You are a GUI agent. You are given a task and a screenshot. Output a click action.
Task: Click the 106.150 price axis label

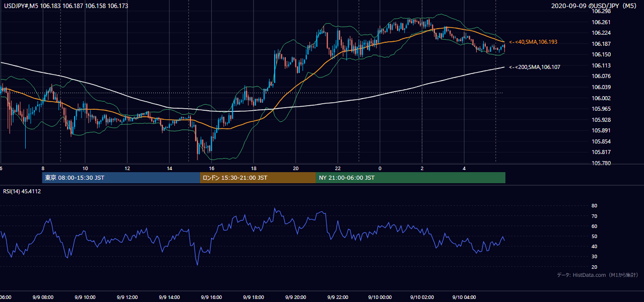point(601,54)
